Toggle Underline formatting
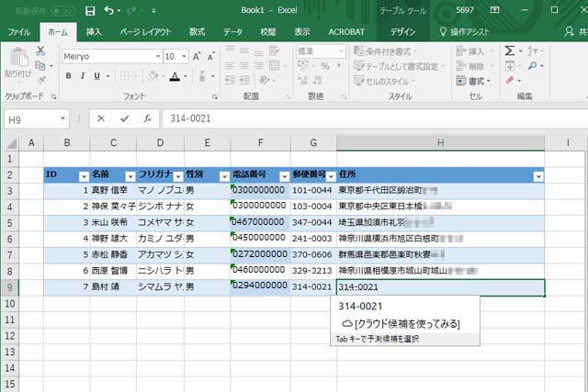Screen dimensions: 588x392 (98, 76)
